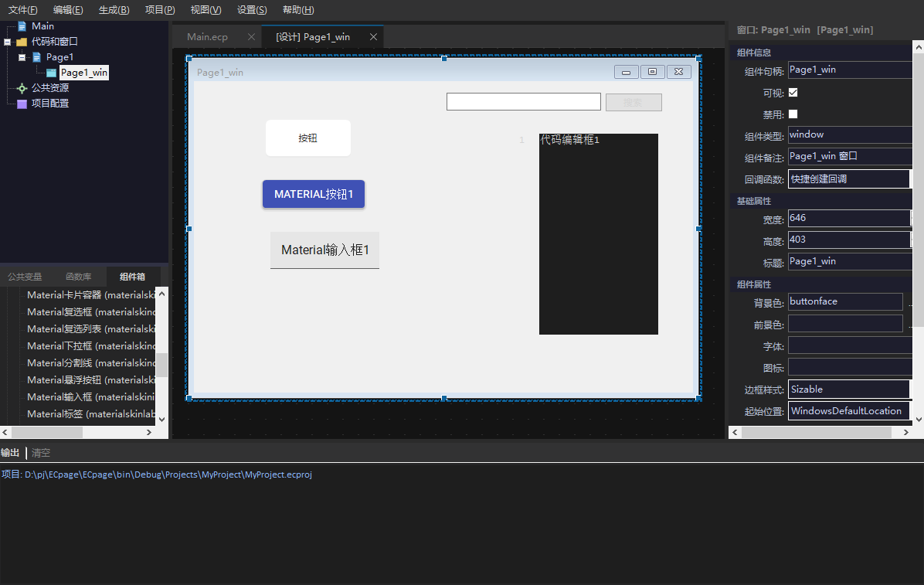The image size is (924, 585).
Task: Click the 背景色 buttonface field
Action: [845, 301]
